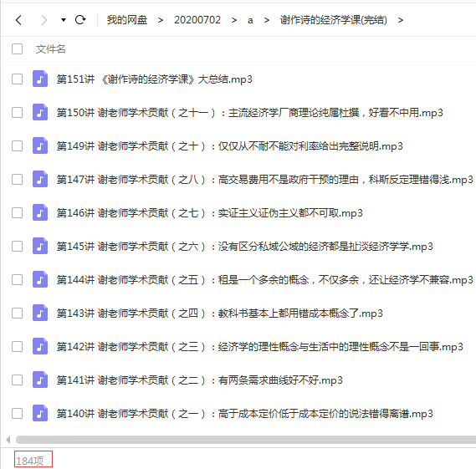Open file 第147讲 谢老师学术贡献(之八)

[264, 180]
